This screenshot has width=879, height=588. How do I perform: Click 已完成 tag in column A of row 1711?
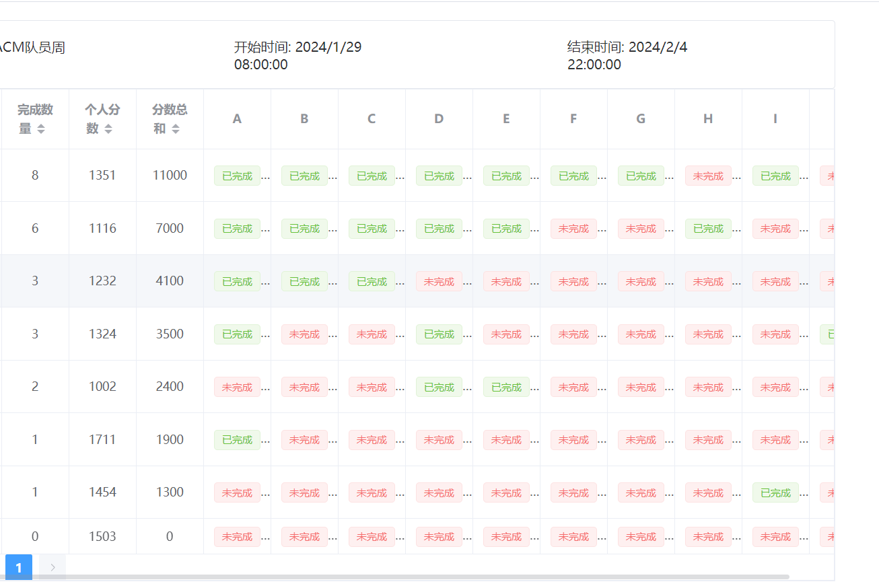[x=237, y=440]
